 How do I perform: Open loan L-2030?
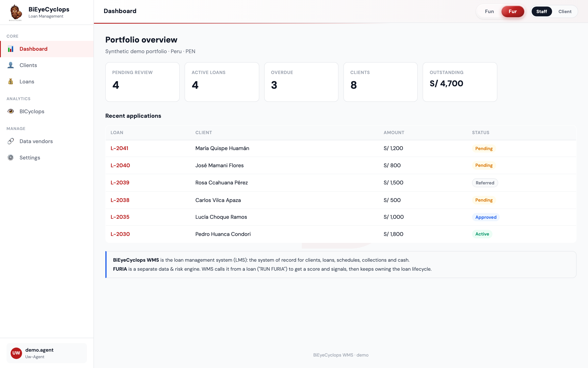click(120, 234)
